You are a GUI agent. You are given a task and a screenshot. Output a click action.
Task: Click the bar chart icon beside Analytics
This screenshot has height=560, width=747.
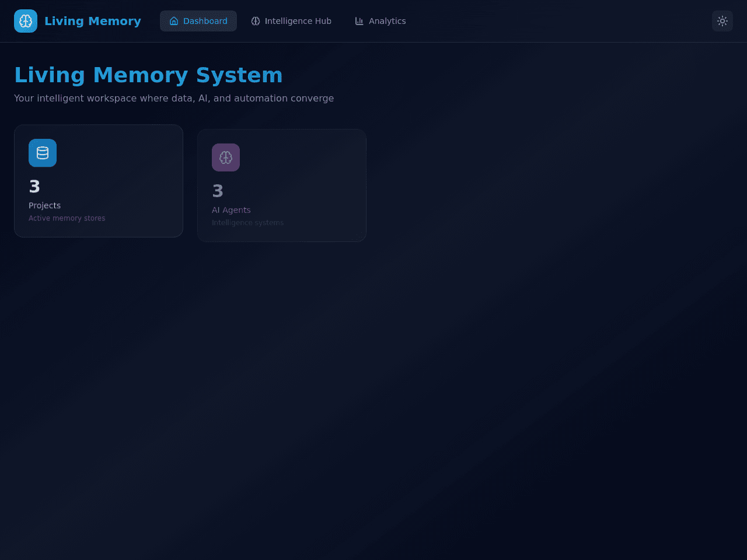[359, 21]
